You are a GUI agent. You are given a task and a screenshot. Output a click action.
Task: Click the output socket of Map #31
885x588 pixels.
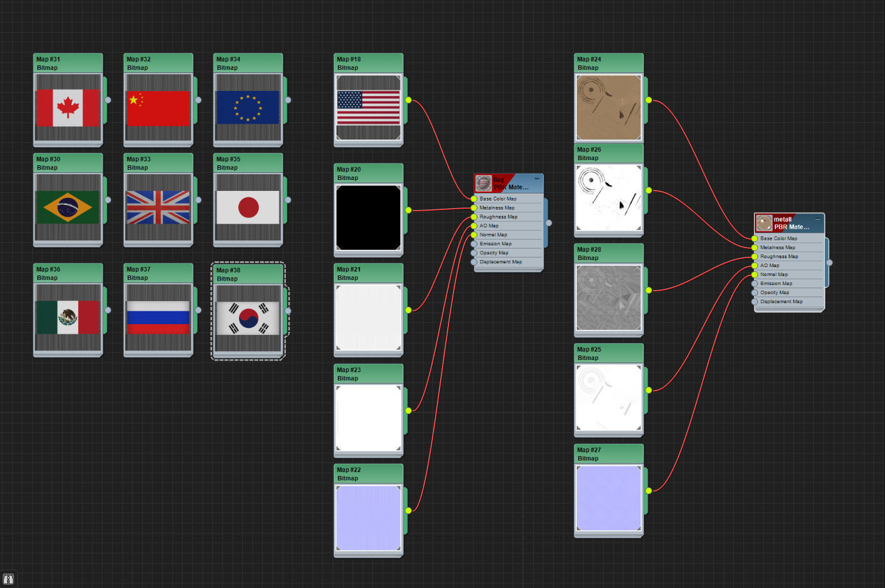(108, 100)
